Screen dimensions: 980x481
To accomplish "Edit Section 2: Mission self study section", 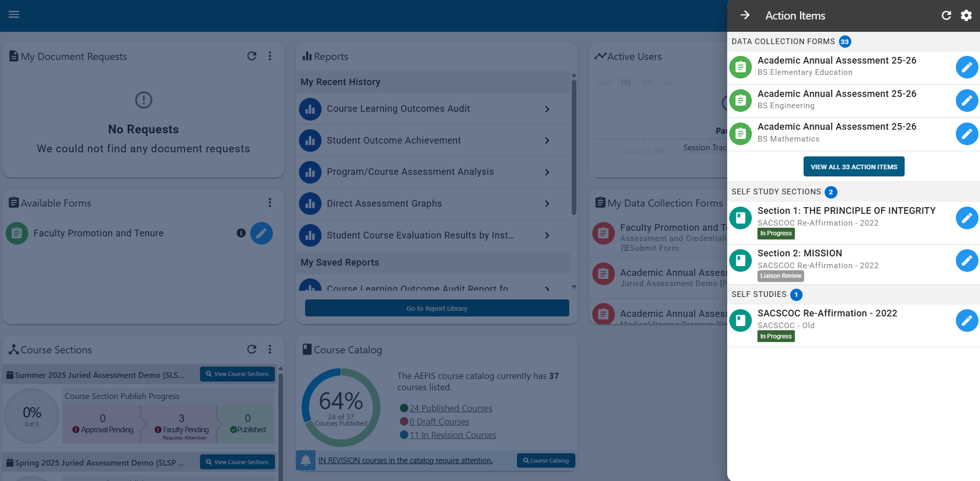I will pyautogui.click(x=967, y=260).
